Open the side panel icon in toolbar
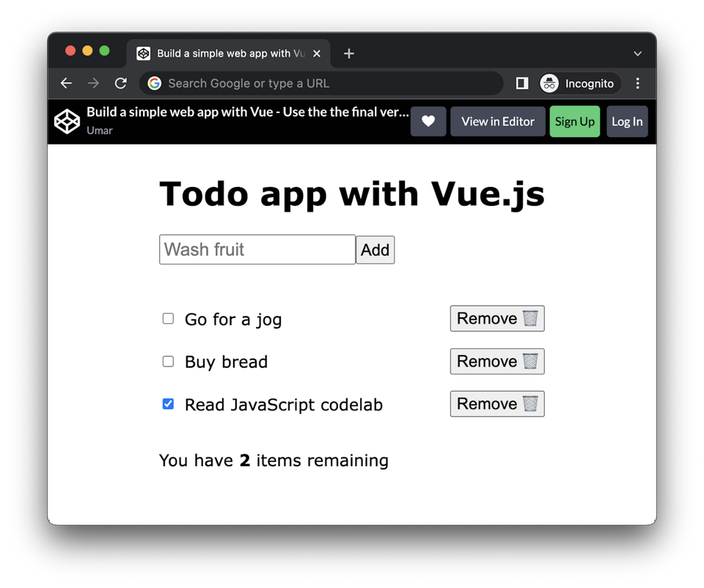The height and width of the screenshot is (588, 704). tap(521, 83)
